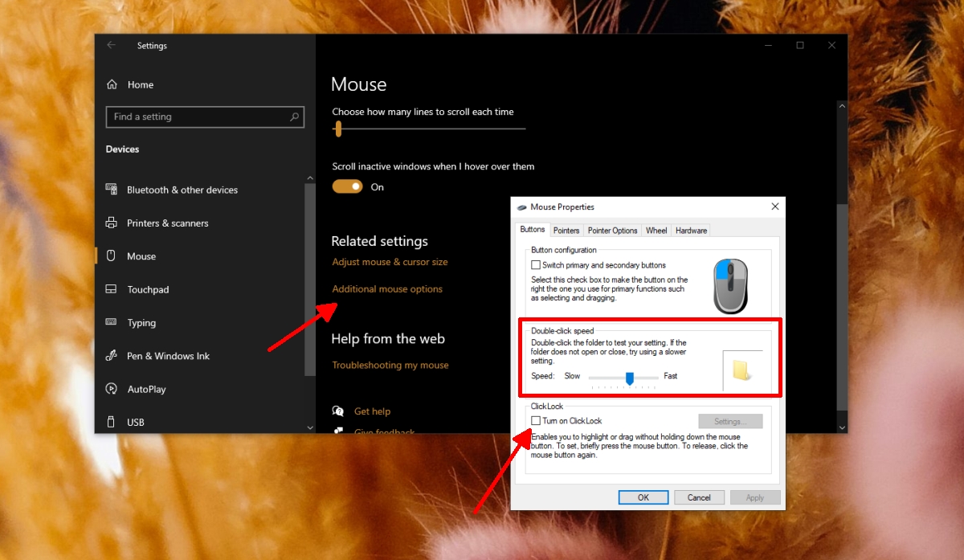Image resolution: width=964 pixels, height=560 pixels.
Task: Click OK in Mouse Properties
Action: [x=643, y=497]
